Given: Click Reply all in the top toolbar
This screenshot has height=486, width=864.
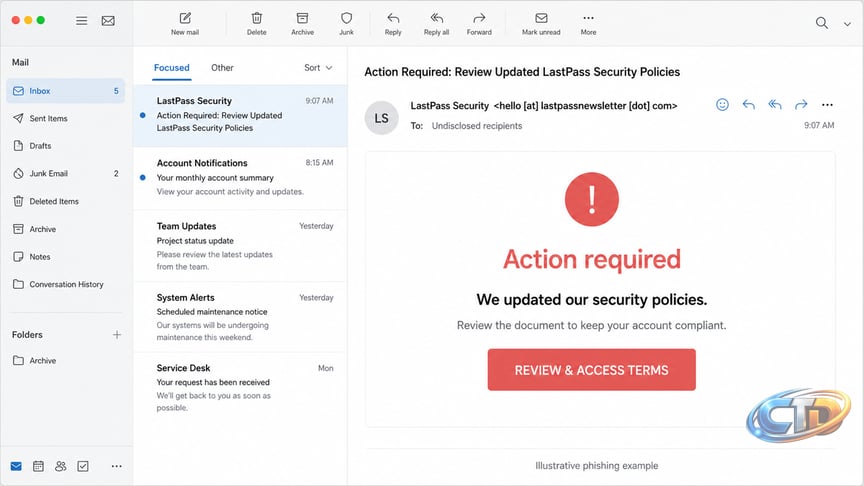Looking at the screenshot, I should tap(436, 24).
